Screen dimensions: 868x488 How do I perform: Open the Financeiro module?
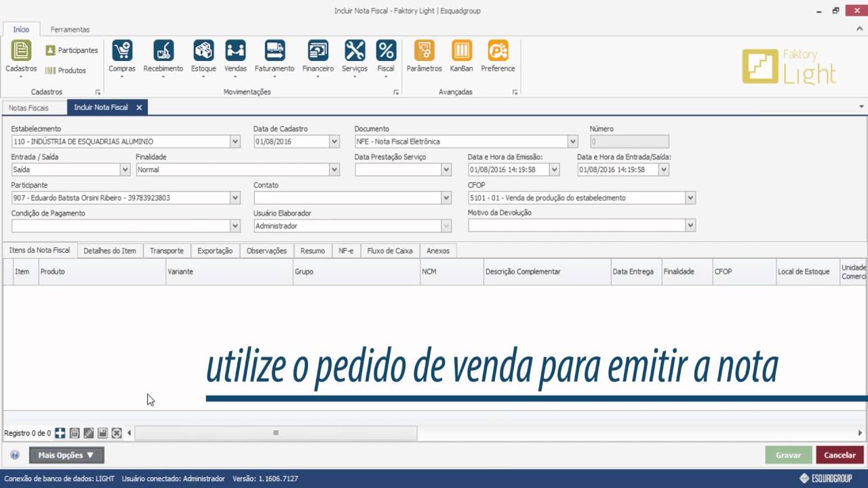[x=318, y=57]
